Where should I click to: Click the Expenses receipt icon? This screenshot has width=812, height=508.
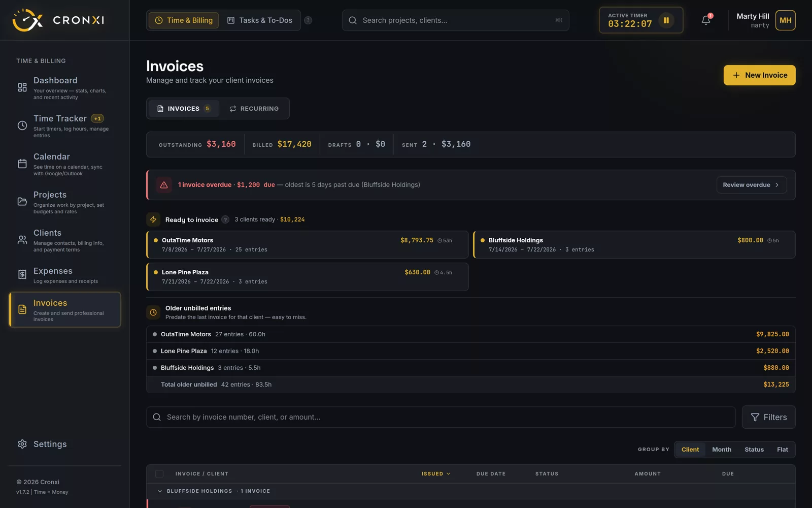(x=22, y=274)
